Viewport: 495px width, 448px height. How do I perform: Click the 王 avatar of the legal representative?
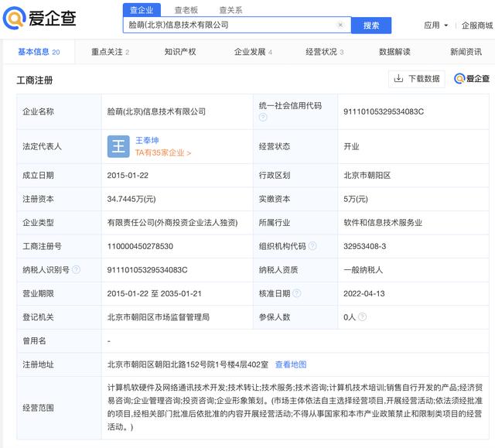pyautogui.click(x=118, y=146)
